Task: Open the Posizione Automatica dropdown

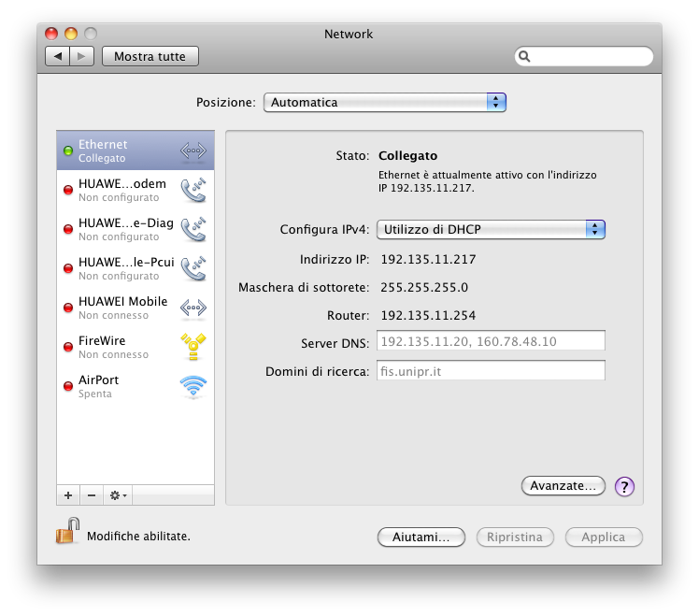Action: tap(385, 103)
